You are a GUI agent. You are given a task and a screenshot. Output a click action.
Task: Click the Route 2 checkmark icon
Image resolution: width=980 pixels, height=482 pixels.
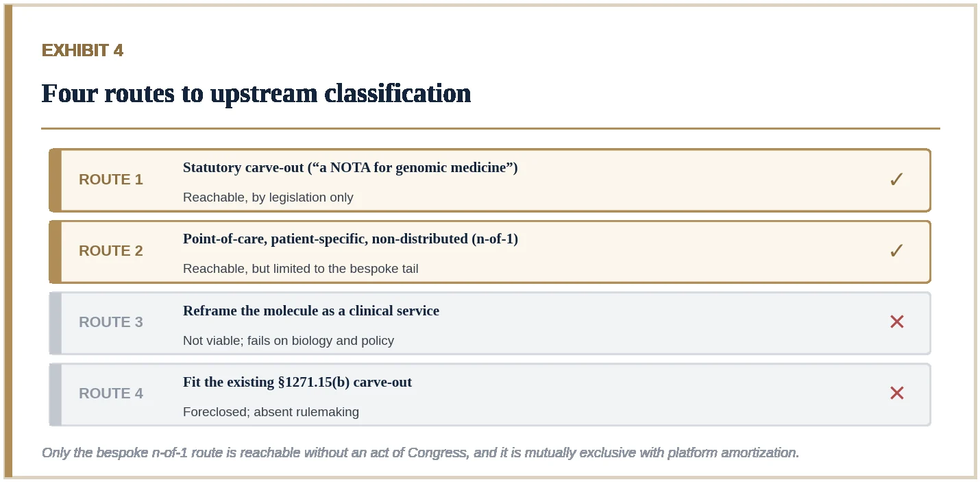pos(896,251)
